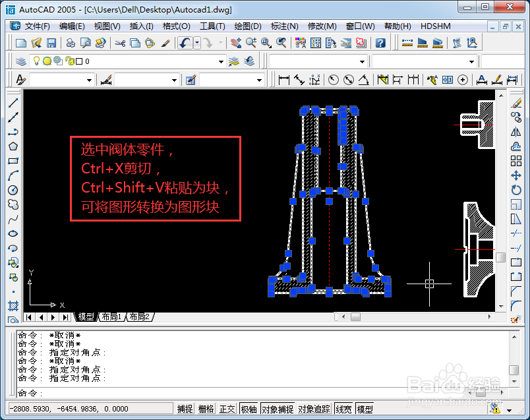This screenshot has width=530, height=420.
Task: Toggle 对象捕捉 object snap
Action: coord(278,409)
